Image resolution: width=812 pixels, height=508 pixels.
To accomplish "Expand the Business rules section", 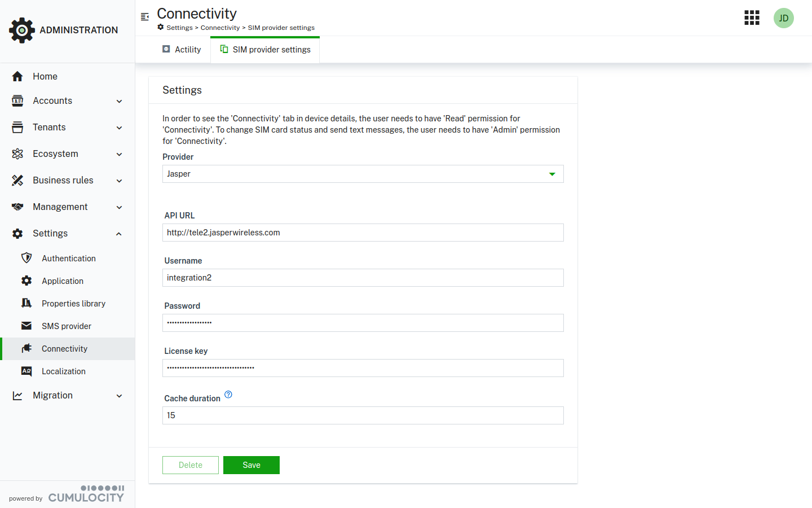I will click(x=67, y=181).
